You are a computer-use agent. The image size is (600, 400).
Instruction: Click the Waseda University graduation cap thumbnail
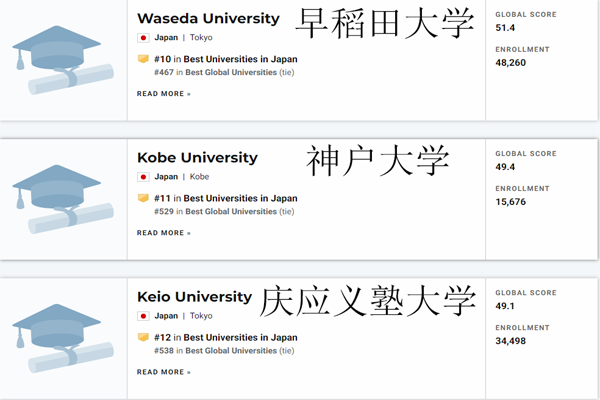pyautogui.click(x=63, y=60)
